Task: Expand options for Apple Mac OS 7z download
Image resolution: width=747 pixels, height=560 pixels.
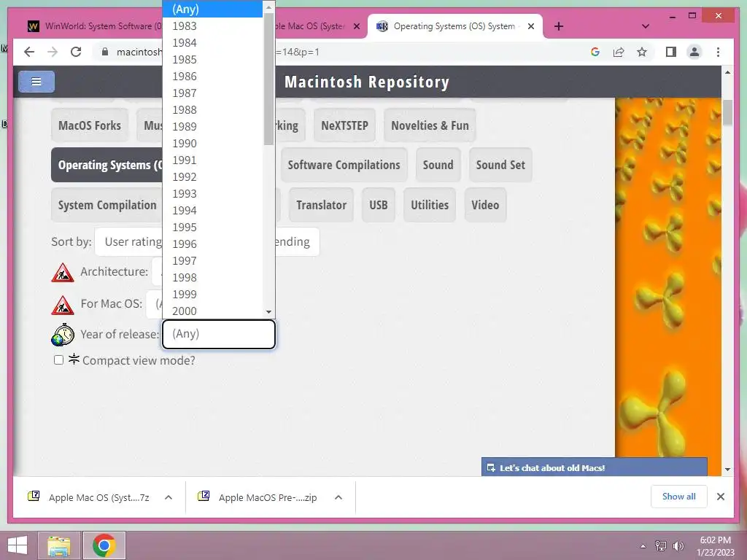Action: click(x=169, y=497)
